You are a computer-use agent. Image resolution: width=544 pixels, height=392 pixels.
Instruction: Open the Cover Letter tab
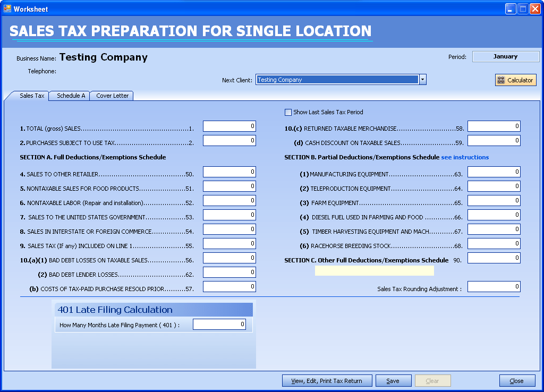coord(112,96)
